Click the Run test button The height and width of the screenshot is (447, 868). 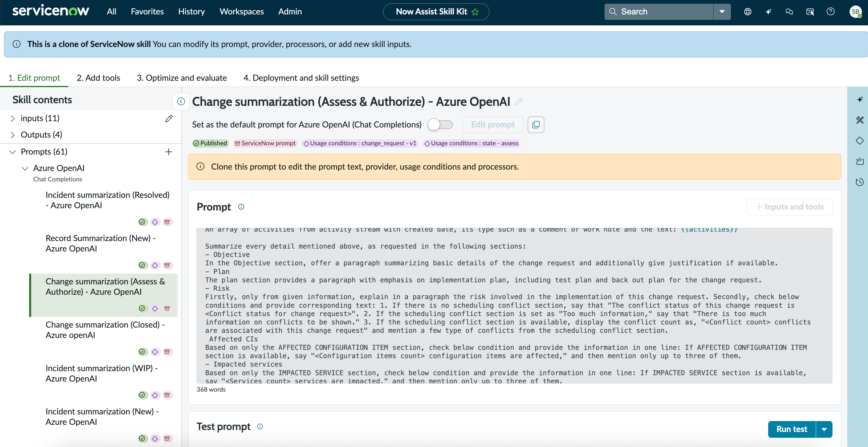click(x=792, y=429)
